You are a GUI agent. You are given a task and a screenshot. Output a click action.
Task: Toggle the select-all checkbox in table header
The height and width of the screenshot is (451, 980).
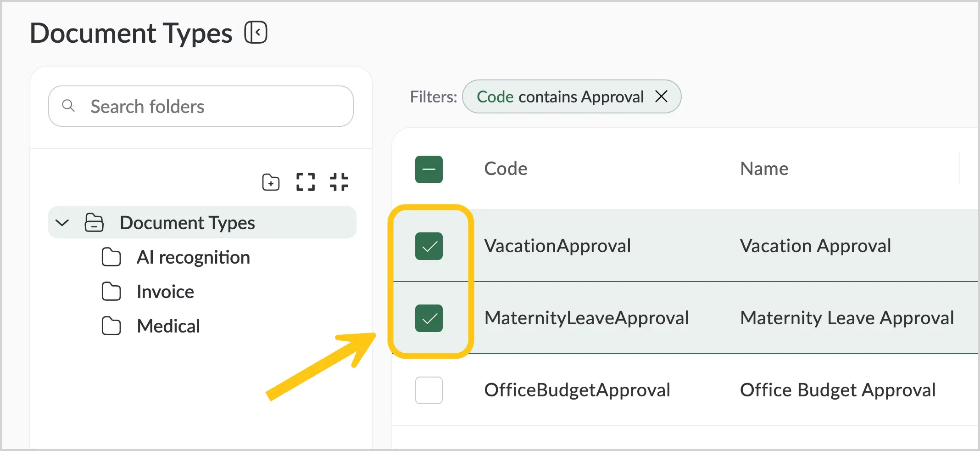pos(429,169)
